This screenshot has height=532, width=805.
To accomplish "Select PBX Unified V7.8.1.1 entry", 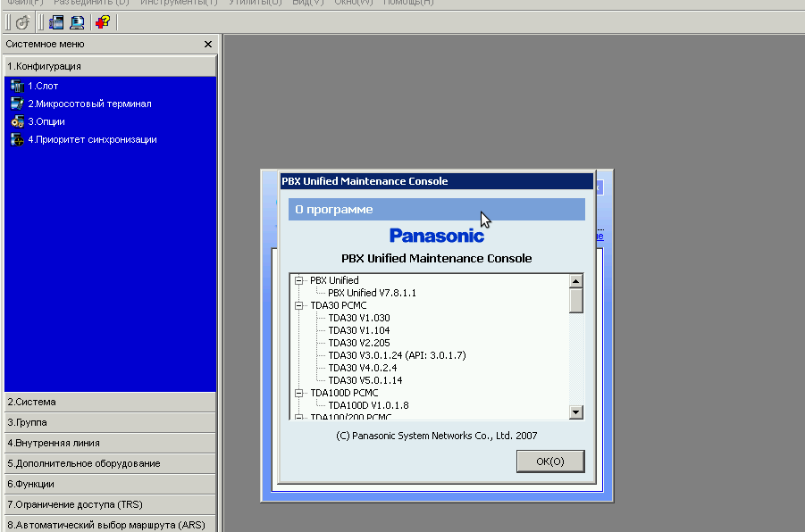I will 373,293.
